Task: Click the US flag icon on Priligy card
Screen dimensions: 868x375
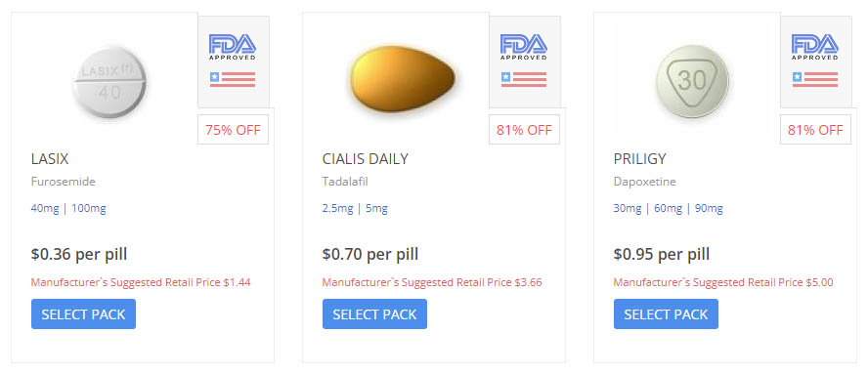Action: (x=815, y=79)
